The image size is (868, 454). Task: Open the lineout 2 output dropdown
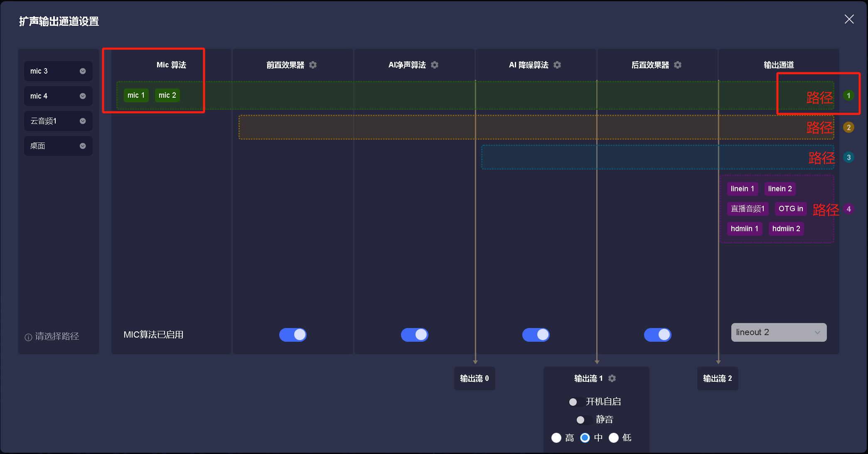pos(779,332)
